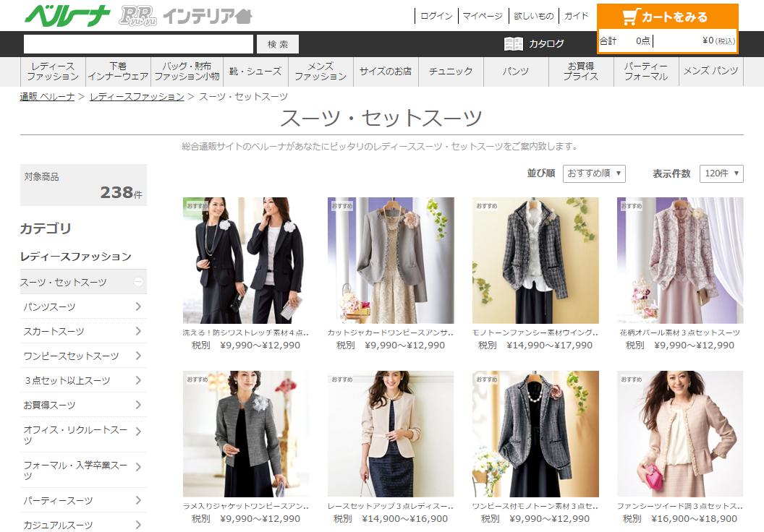The width and height of the screenshot is (764, 532).
Task: Open ファンシーツイード調3点セットスーツ image
Action: click(680, 434)
